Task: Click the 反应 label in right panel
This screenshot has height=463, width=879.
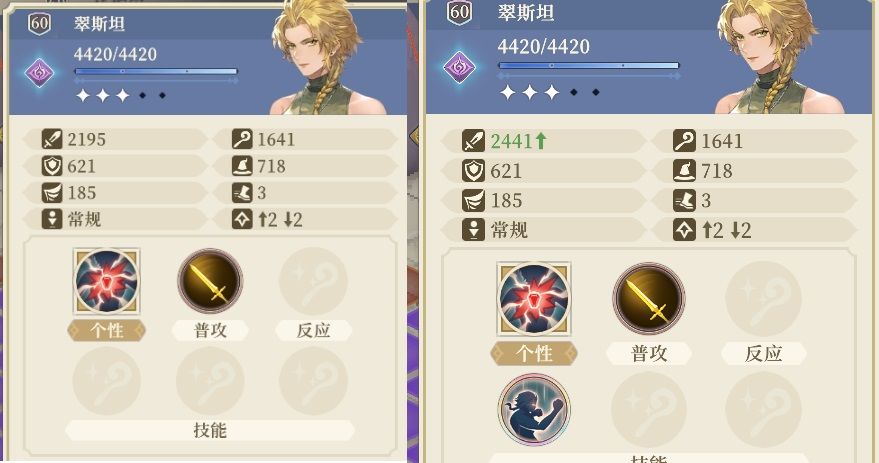Action: click(764, 354)
